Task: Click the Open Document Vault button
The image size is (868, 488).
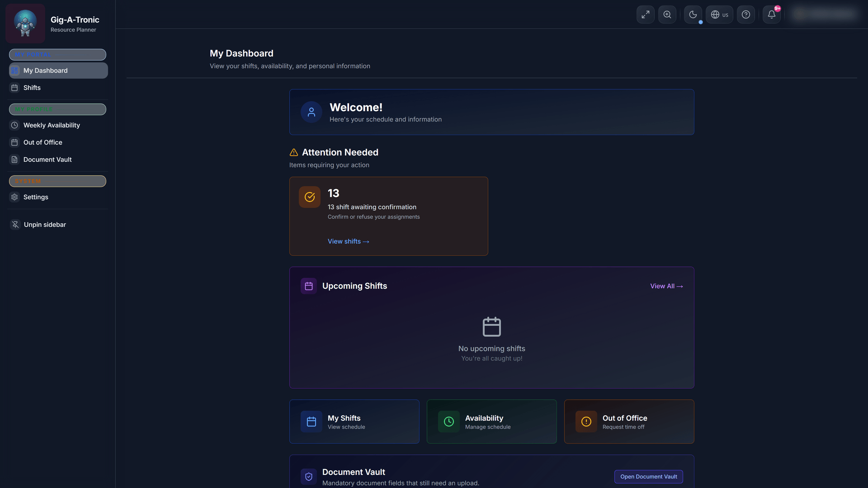Action: [x=649, y=477]
